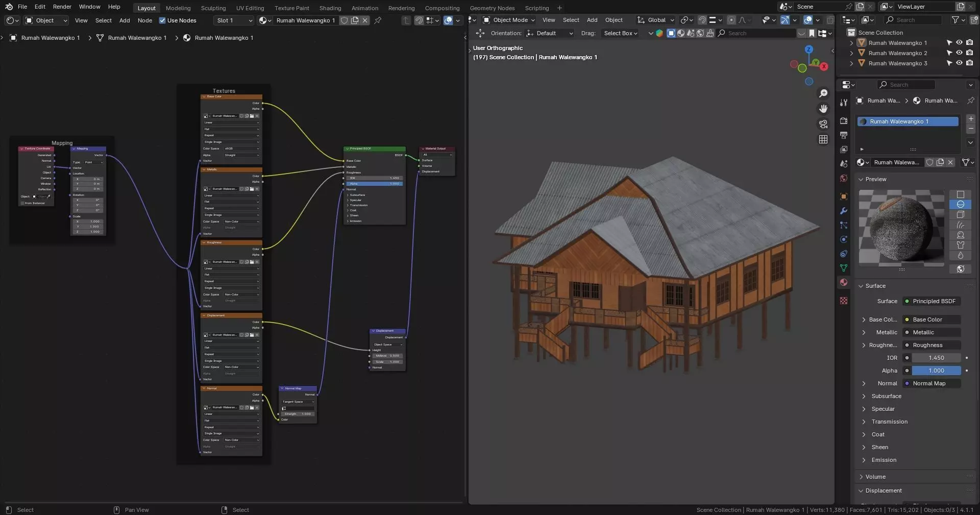Select the cloth preview shape
The height and width of the screenshot is (515, 980).
[960, 246]
